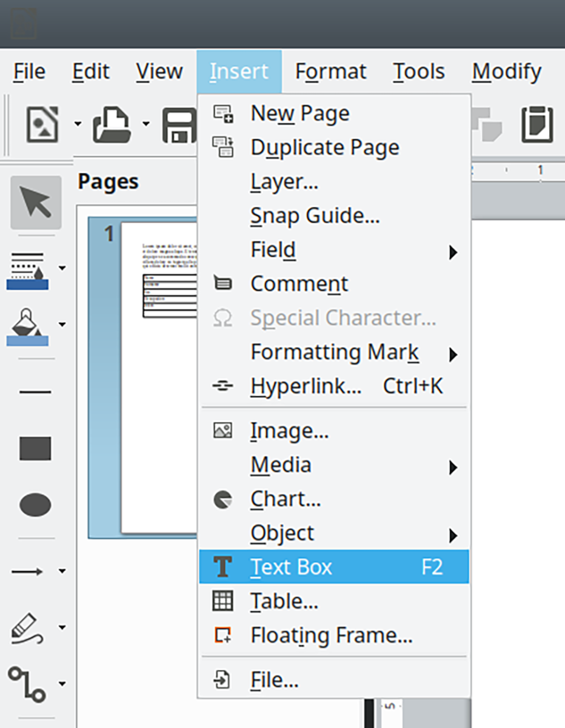
Task: Expand the Field submenu
Action: (273, 249)
